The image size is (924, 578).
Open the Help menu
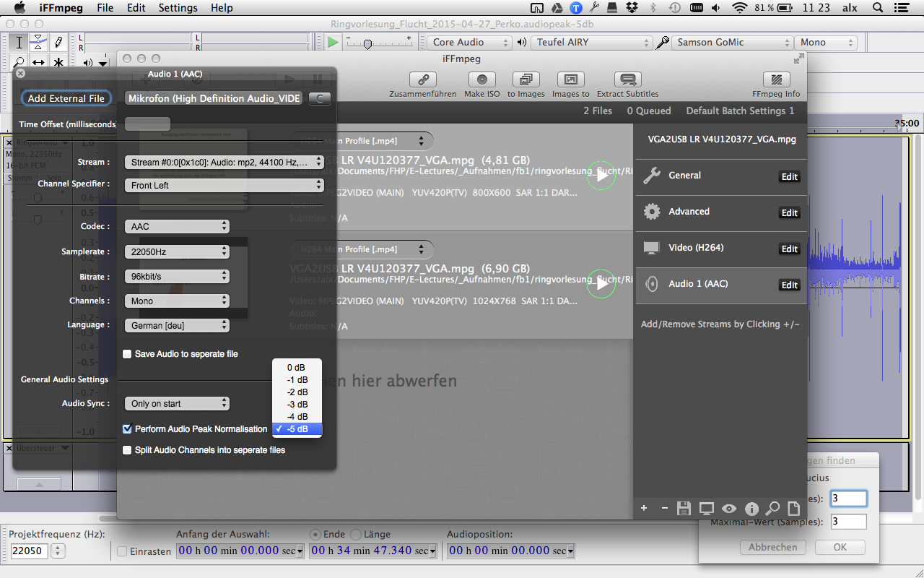222,8
